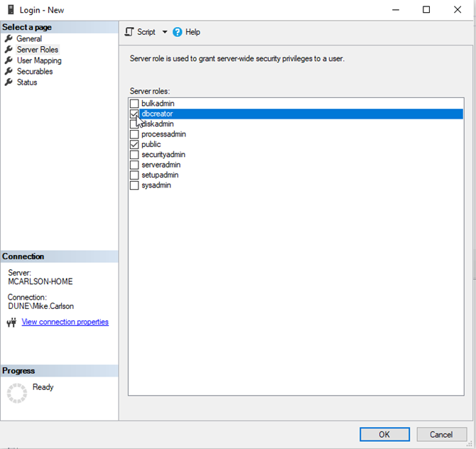The width and height of the screenshot is (476, 449).
Task: Click the wrench icon beside Status
Action: point(9,82)
